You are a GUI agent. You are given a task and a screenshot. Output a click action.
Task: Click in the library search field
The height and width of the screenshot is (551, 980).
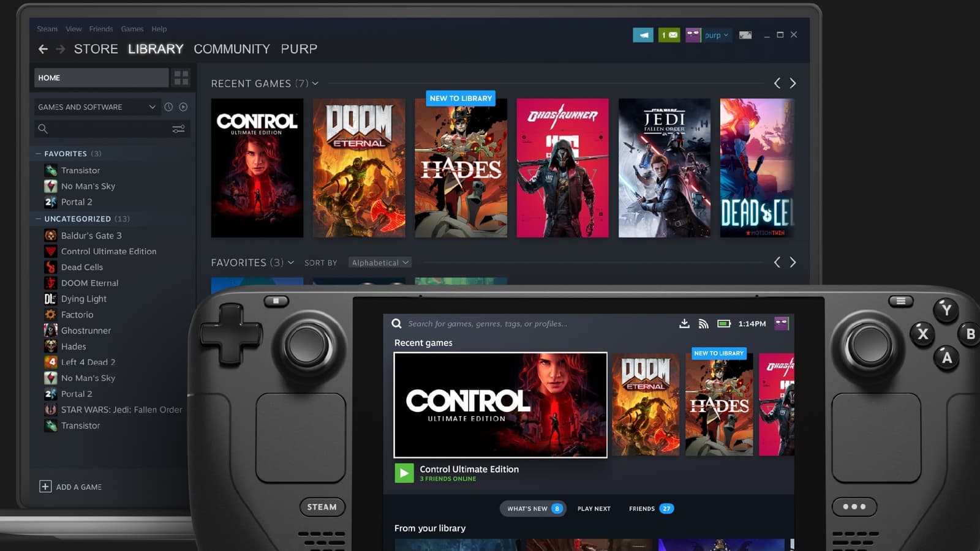pos(111,129)
